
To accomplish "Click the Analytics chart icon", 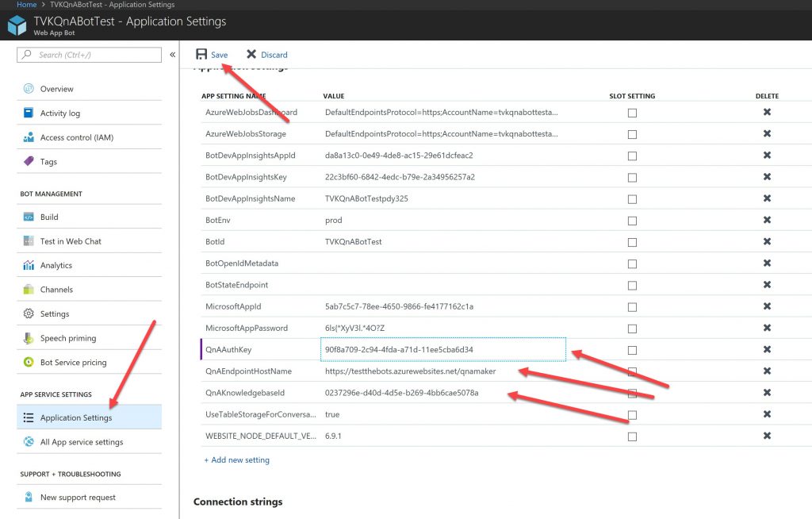I will tap(29, 266).
